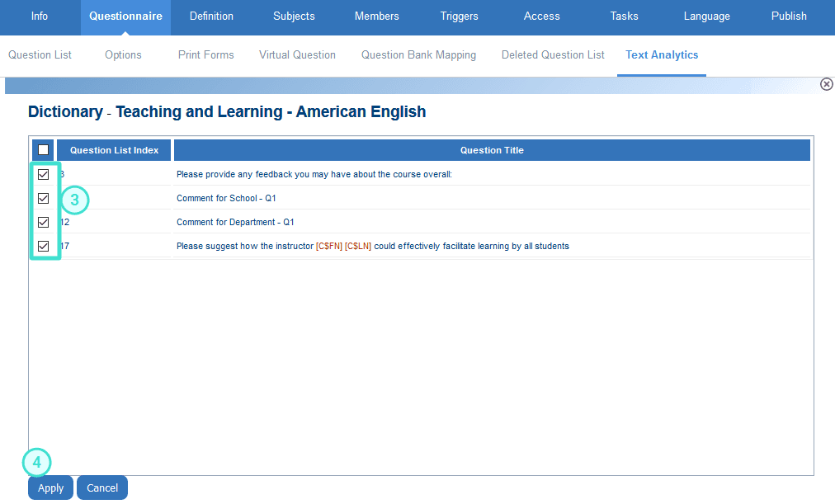Open the Virtual Question tab
The width and height of the screenshot is (835, 504).
[297, 54]
